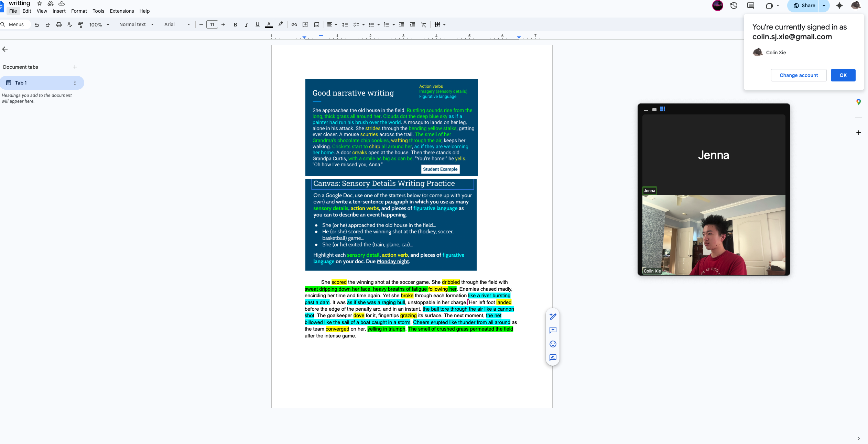Open the Normal text style dropdown
The width and height of the screenshot is (868, 444).
(x=136, y=25)
